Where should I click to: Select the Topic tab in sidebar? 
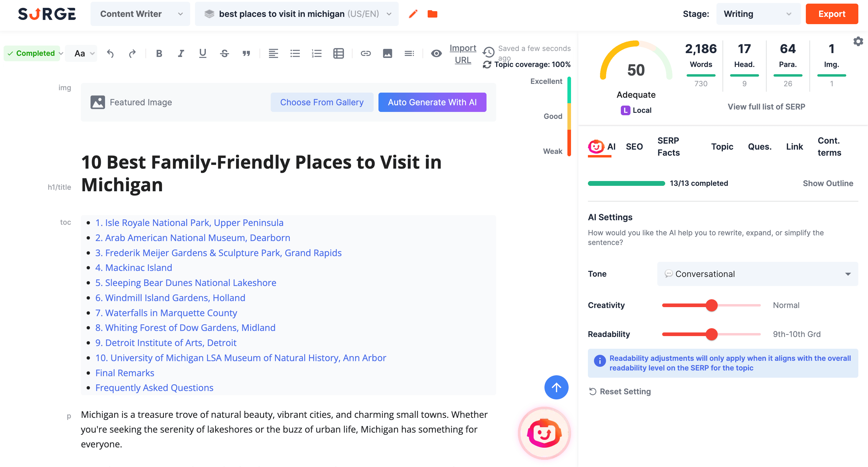pos(723,146)
